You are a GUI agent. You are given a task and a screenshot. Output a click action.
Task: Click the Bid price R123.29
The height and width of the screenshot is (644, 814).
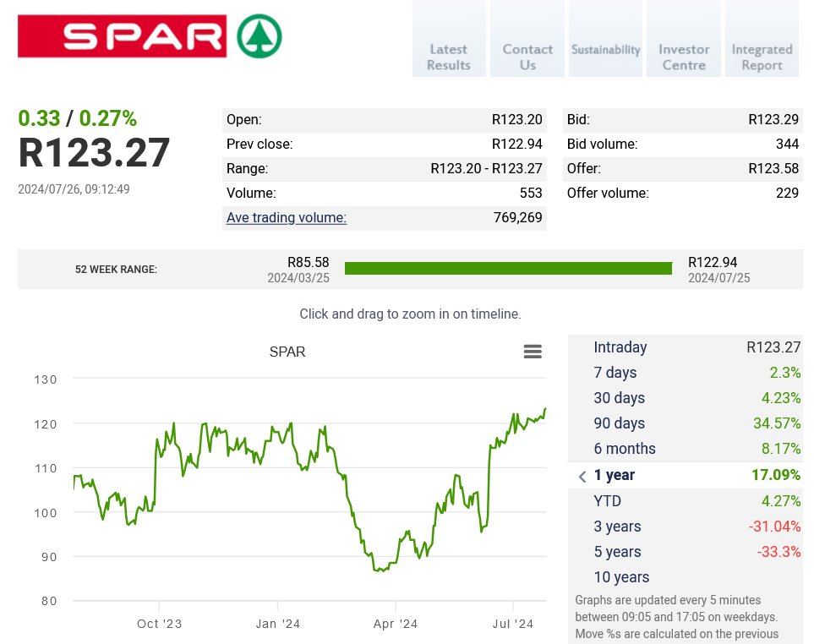[x=773, y=119]
